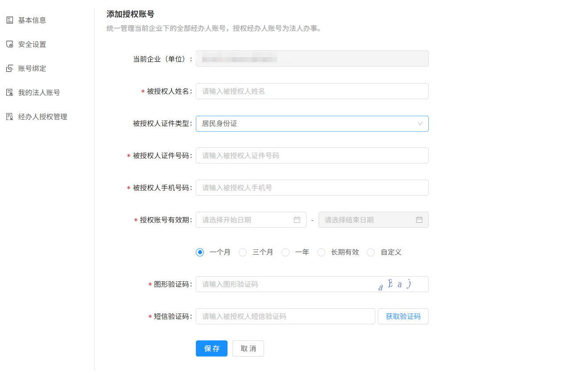Click the 基本信息 sidebar icon

point(9,20)
